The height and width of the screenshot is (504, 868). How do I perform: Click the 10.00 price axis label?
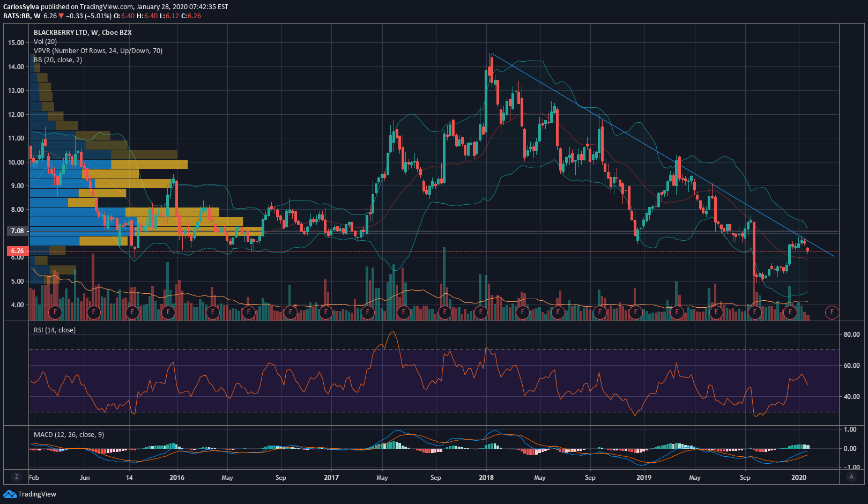16,162
